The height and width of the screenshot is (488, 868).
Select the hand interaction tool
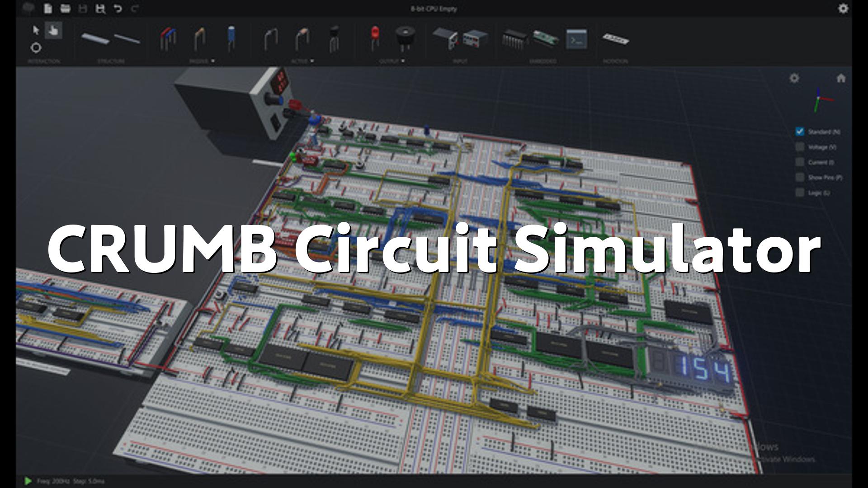[53, 30]
